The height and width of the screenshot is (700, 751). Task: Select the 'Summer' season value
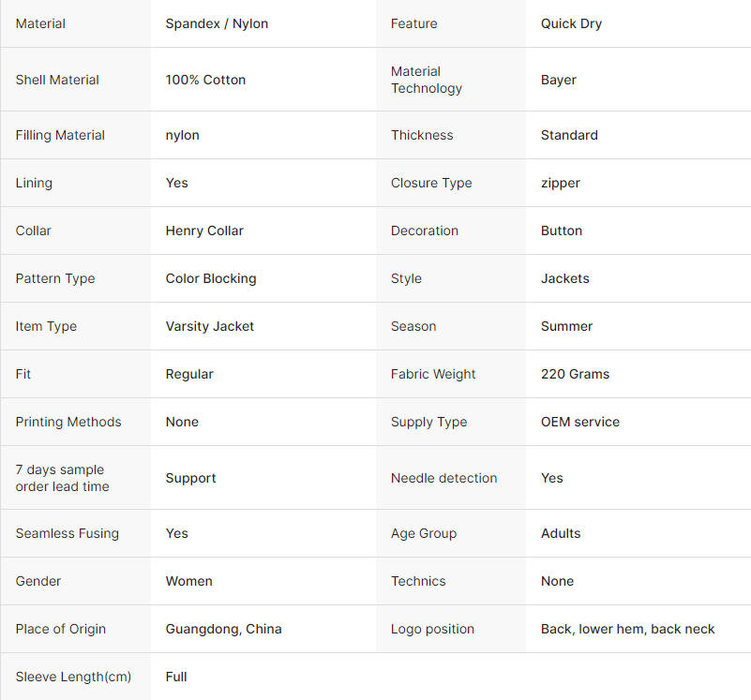[566, 326]
